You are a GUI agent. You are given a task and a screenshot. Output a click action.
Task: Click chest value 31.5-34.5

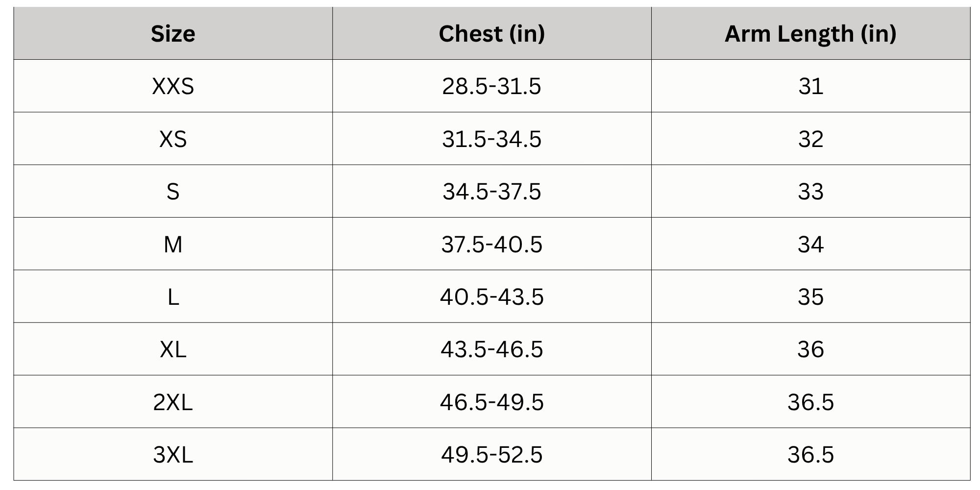(491, 139)
